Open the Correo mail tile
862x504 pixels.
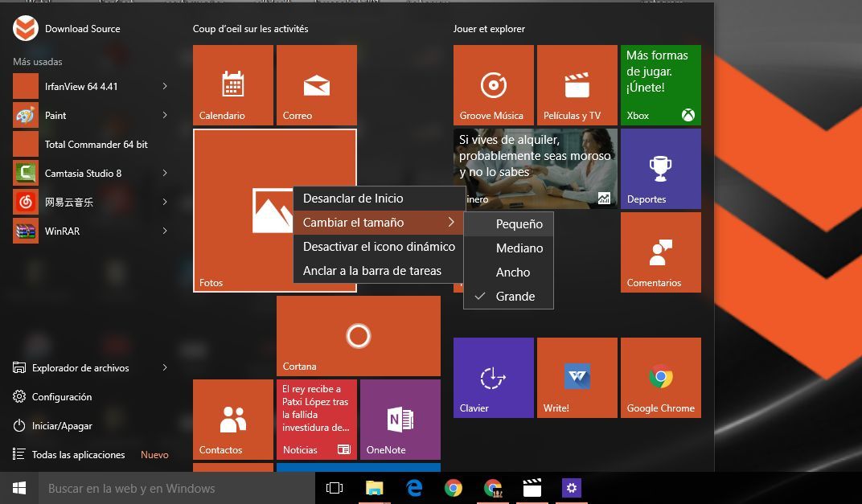click(317, 85)
